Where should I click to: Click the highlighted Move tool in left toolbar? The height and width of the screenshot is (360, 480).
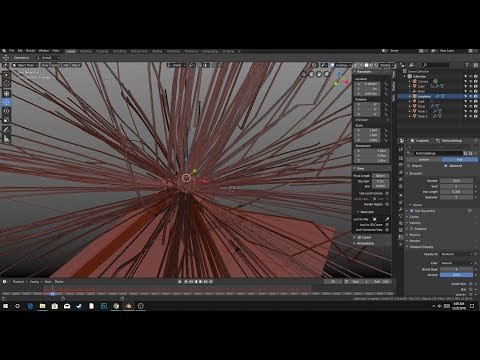(x=6, y=102)
